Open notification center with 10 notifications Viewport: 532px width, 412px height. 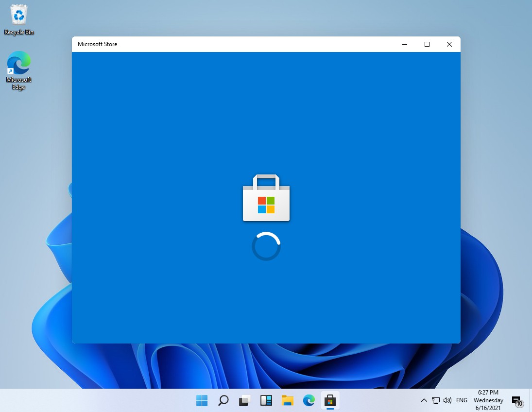coord(517,401)
